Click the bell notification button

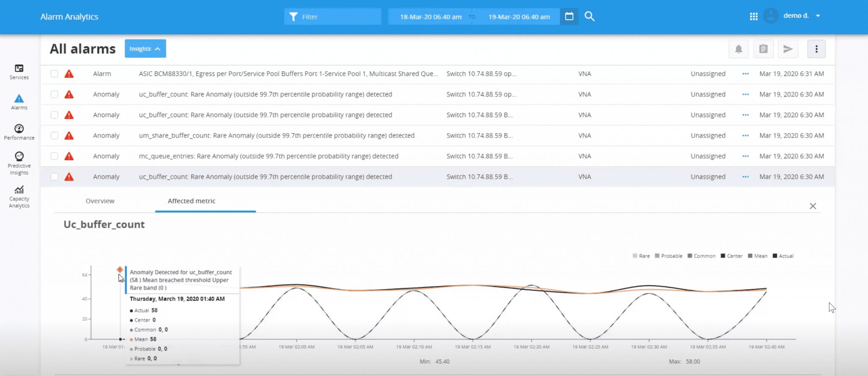[x=739, y=49]
